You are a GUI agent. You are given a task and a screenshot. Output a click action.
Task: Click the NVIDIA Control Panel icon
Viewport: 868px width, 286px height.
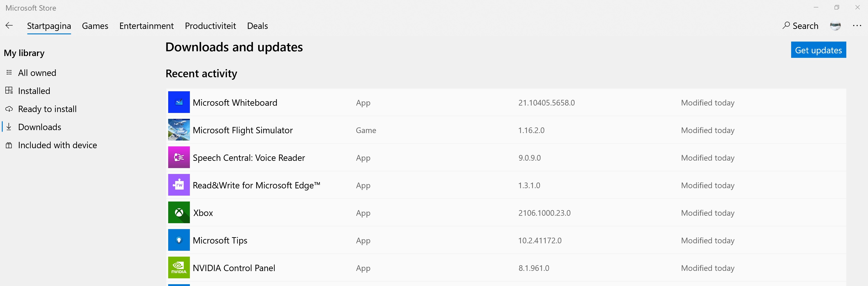(179, 268)
